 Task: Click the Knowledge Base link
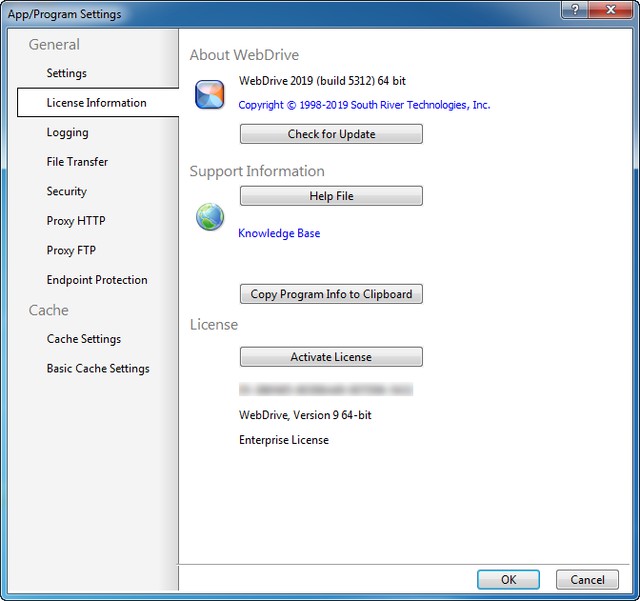(279, 233)
